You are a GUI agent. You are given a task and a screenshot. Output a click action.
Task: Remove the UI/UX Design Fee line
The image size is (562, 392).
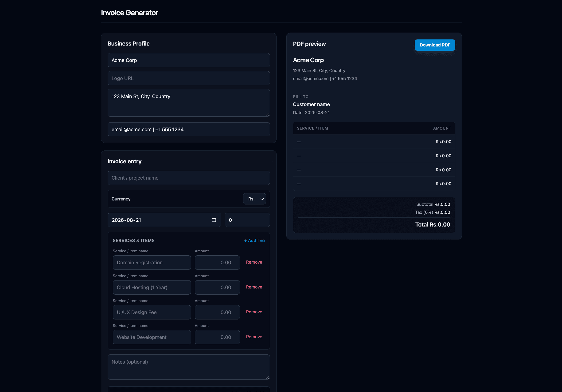coord(254,312)
